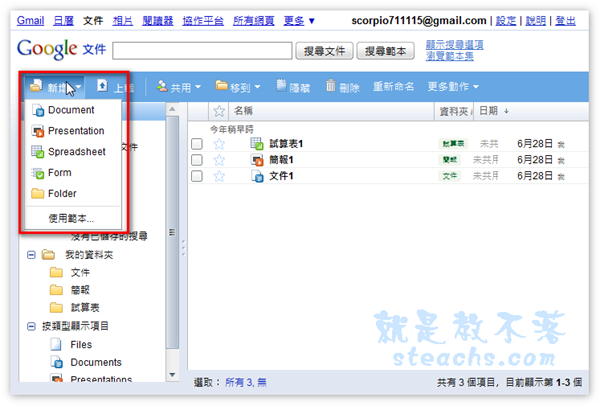Select 使用範本... from the New menu
The height and width of the screenshot is (406, 600).
point(71,218)
